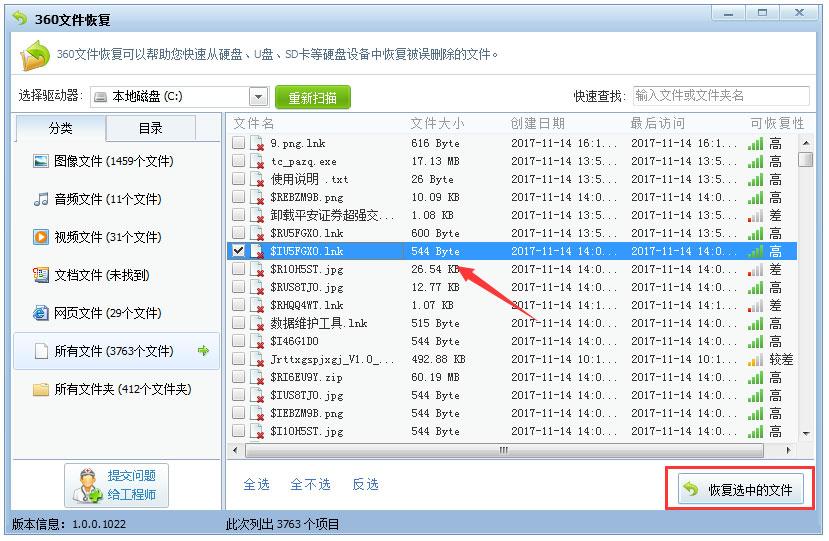The width and height of the screenshot is (829, 541).
Task: Tick the checkbox for $RI6EU9Y.zip
Action: pos(238,377)
